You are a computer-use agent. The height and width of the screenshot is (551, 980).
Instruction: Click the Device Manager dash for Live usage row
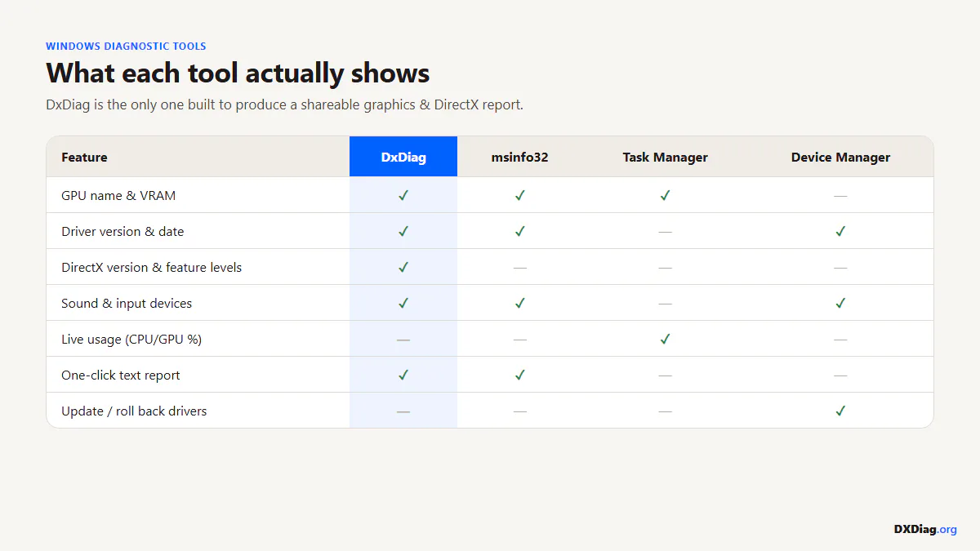click(x=840, y=340)
